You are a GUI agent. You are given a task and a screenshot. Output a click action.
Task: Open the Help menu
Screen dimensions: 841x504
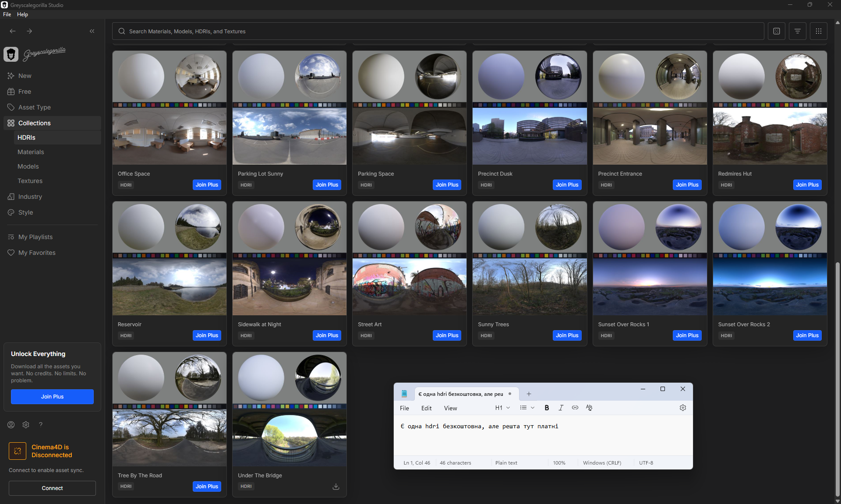pos(22,14)
